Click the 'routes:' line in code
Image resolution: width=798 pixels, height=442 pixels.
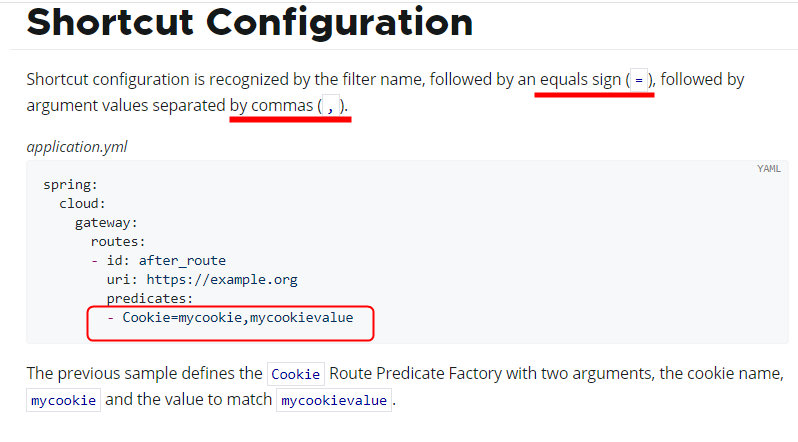(118, 241)
